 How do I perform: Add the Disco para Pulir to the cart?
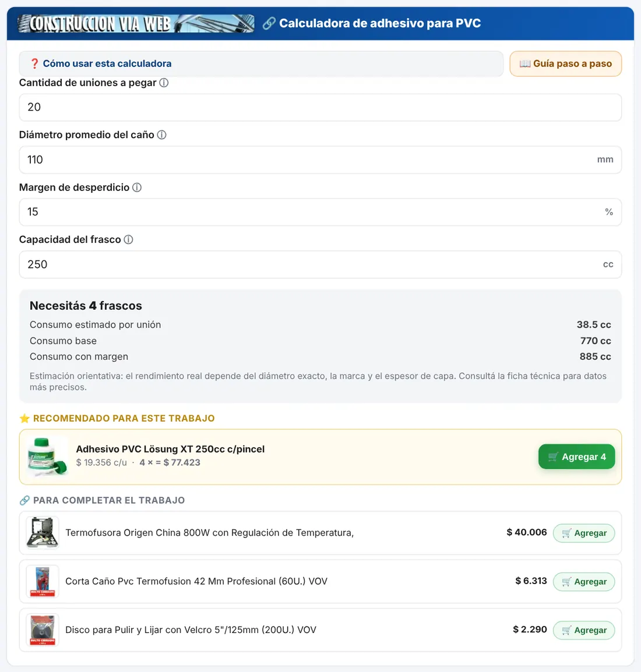pos(583,630)
